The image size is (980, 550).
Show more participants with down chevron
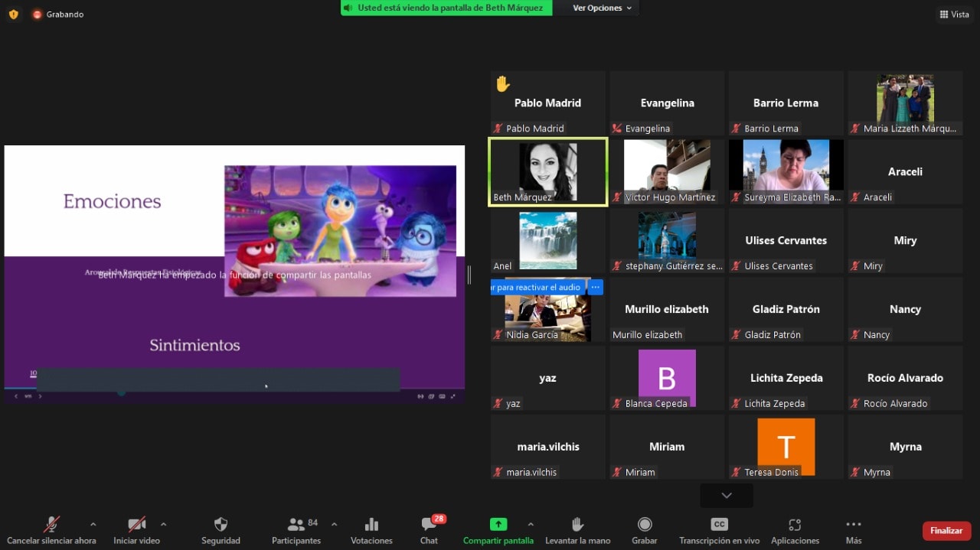pos(727,496)
